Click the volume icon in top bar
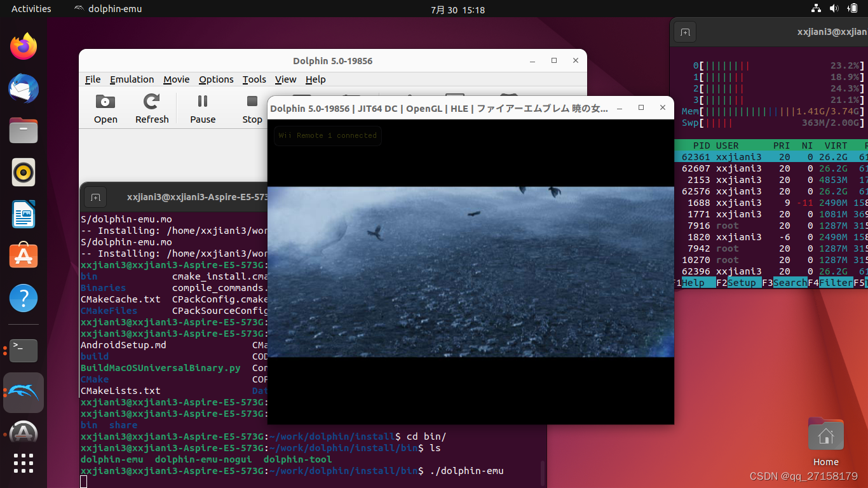The height and width of the screenshot is (488, 868). point(833,9)
